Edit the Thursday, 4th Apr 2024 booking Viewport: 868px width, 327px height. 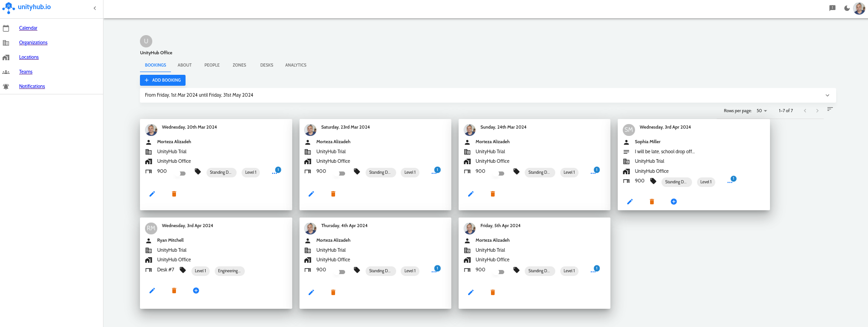coord(311,292)
